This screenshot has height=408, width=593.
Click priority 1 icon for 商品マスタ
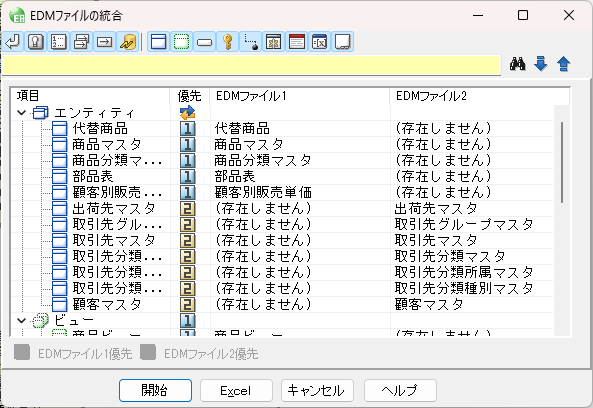188,144
